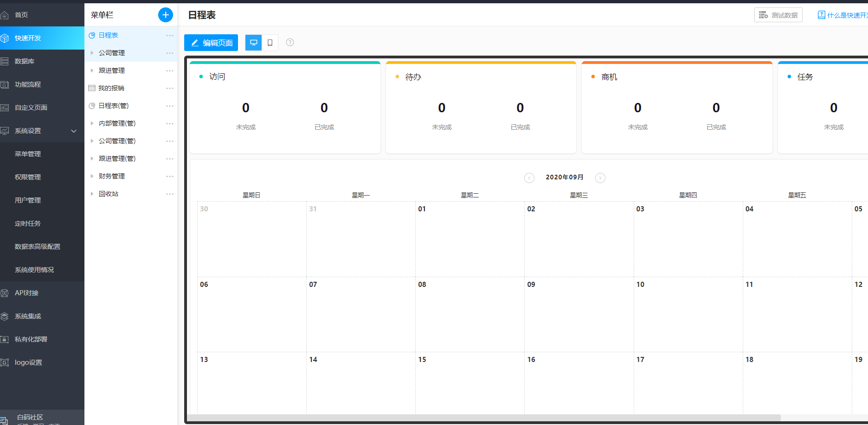Expand the 公司管理(管) tree node
Image resolution: width=868 pixels, height=425 pixels.
(92, 141)
